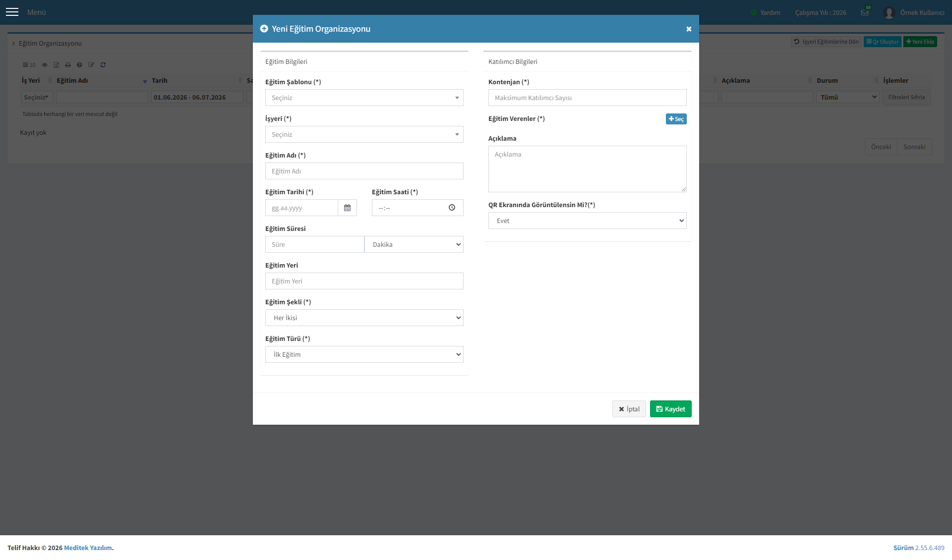The height and width of the screenshot is (560, 952).
Task: Open İşyeri Seçiniz dropdown
Action: tap(364, 134)
